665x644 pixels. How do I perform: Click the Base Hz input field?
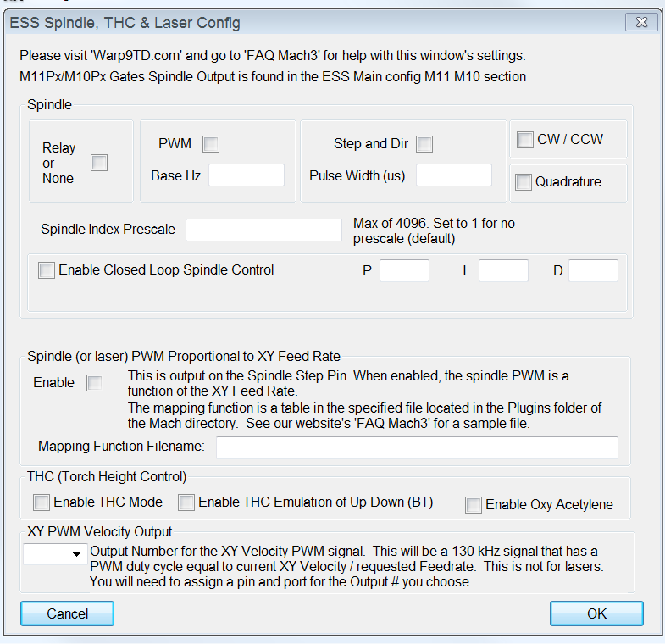coord(246,175)
